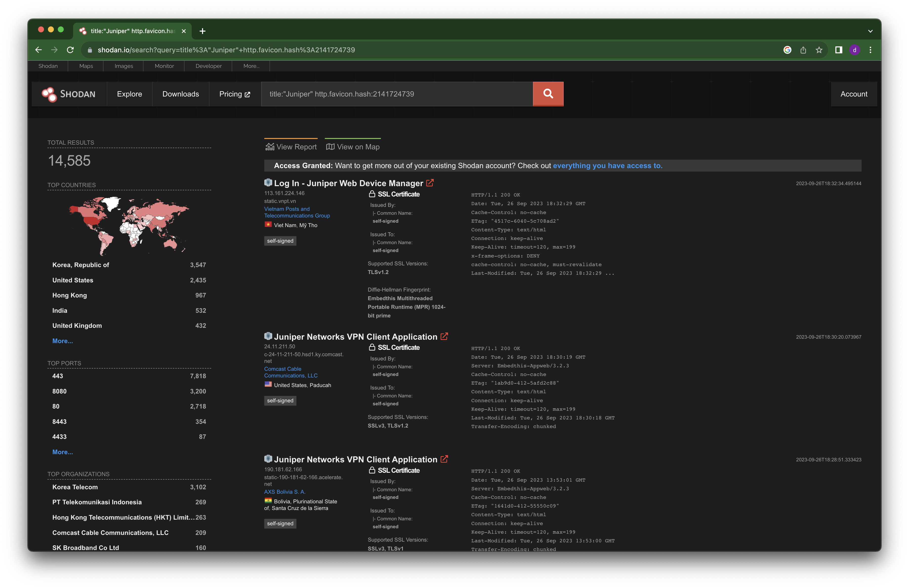
Task: Click the favicon of the 190.181.62.166 result
Action: pos(268,459)
